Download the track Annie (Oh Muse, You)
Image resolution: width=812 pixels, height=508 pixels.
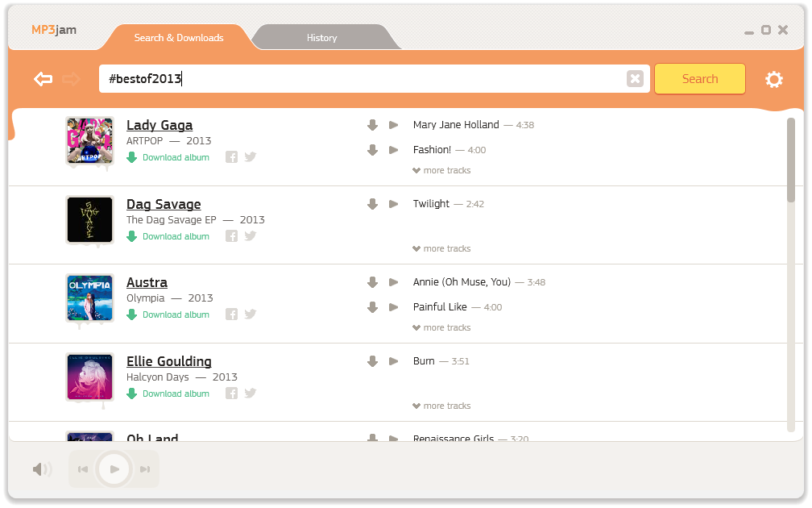[x=372, y=282]
